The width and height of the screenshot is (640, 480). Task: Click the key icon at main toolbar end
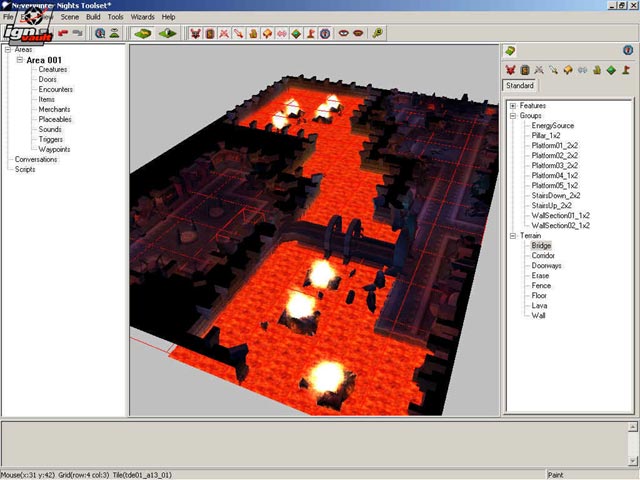coord(377,33)
